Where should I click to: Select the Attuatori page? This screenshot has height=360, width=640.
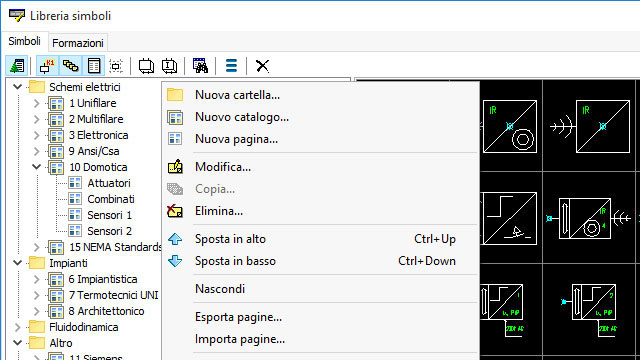point(109,183)
